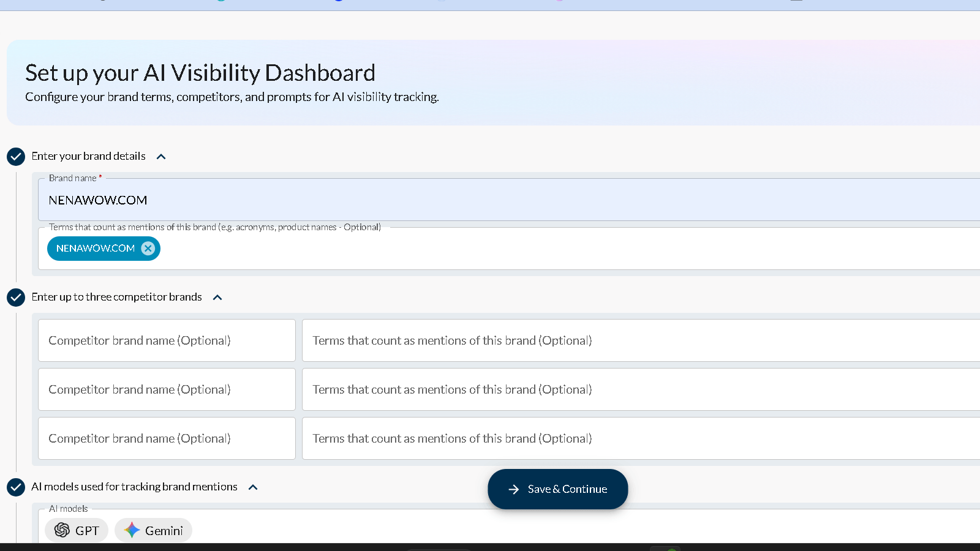The image size is (980, 551).
Task: Click the AI models step checkmark icon
Action: click(x=16, y=487)
